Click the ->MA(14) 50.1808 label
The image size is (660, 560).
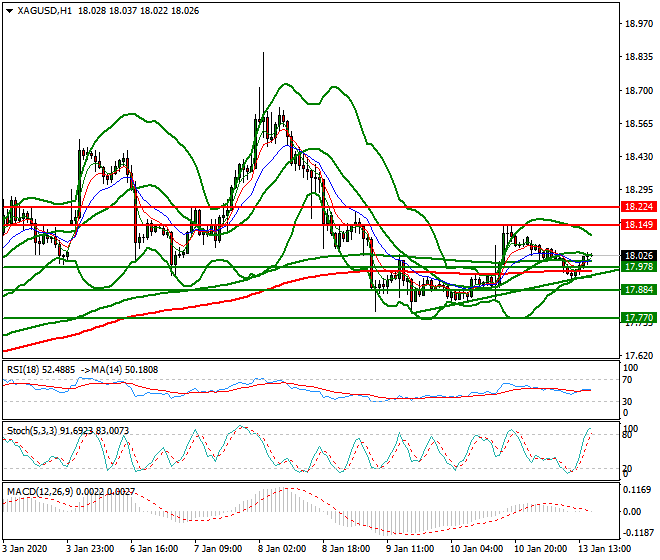(118, 370)
